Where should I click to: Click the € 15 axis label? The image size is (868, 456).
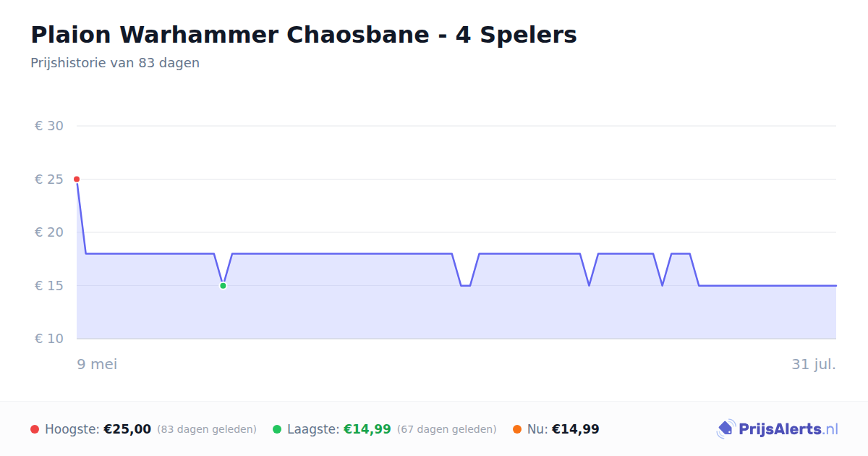(x=49, y=286)
